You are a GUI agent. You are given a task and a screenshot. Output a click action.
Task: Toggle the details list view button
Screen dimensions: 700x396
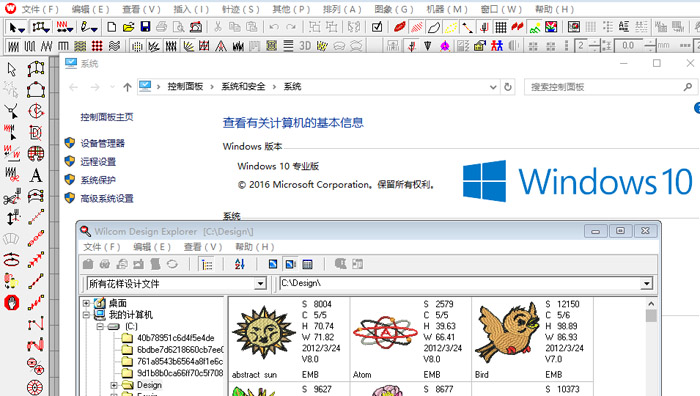[x=308, y=264]
